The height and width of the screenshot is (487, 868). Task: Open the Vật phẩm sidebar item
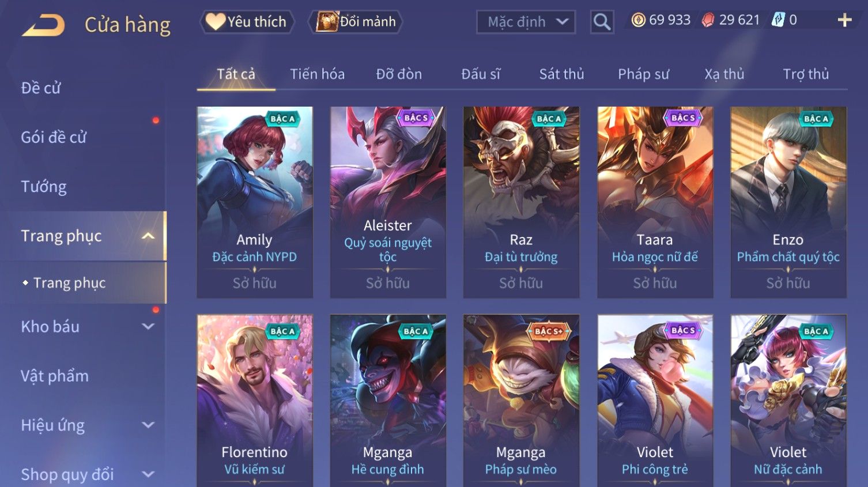55,376
